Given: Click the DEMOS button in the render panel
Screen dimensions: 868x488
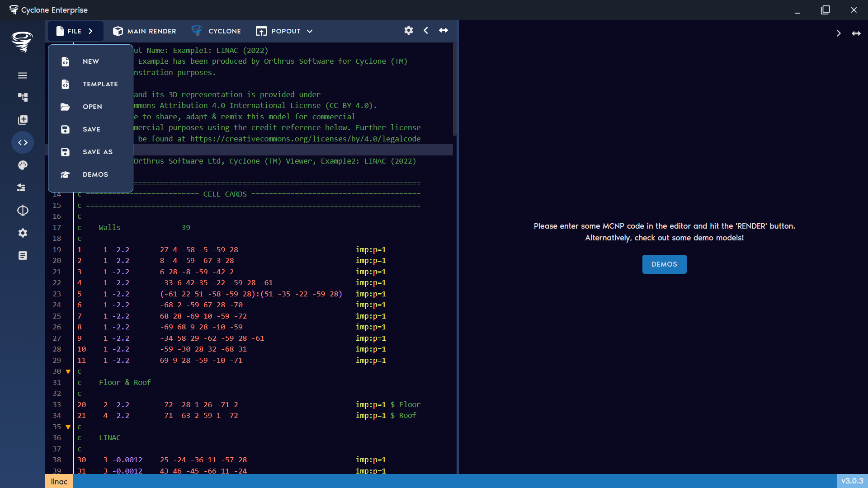Looking at the screenshot, I should (x=664, y=264).
